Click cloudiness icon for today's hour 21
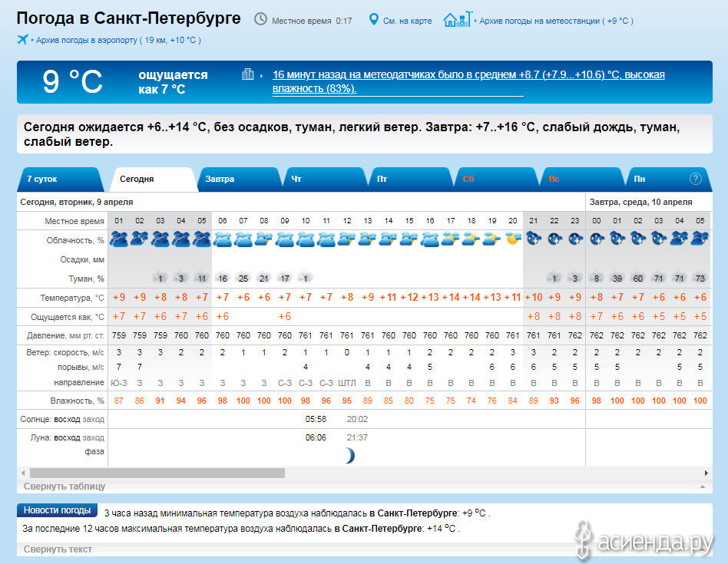The height and width of the screenshot is (564, 728). pos(534,239)
